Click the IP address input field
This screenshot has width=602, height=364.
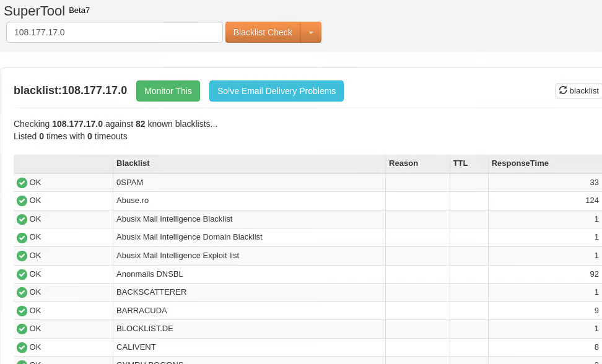(115, 32)
